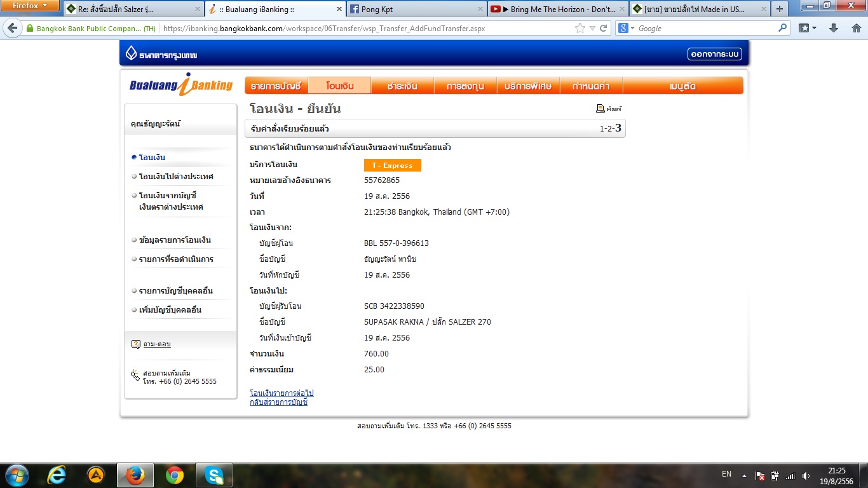Open the รายการบัญชี menu
The height and width of the screenshot is (488, 868).
coord(276,86)
